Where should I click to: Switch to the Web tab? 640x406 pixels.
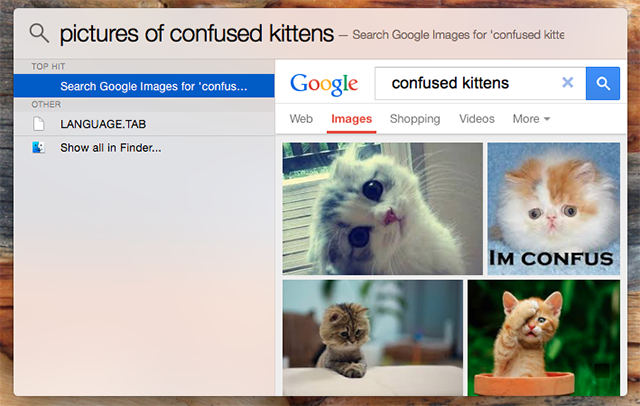click(x=301, y=119)
